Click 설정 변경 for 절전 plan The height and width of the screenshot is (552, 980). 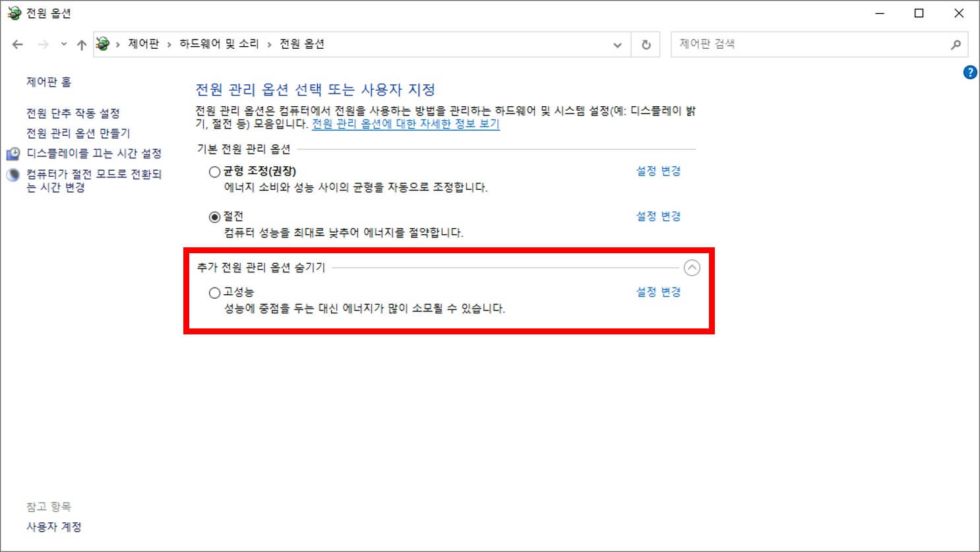point(658,216)
